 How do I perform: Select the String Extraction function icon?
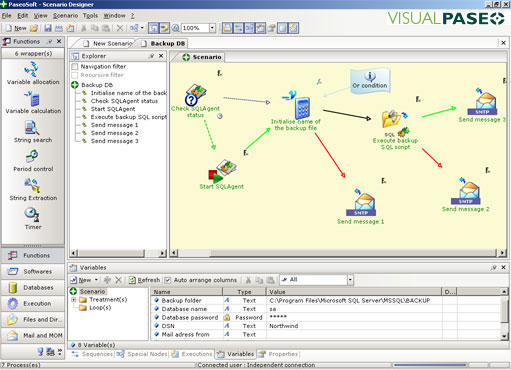tap(32, 185)
